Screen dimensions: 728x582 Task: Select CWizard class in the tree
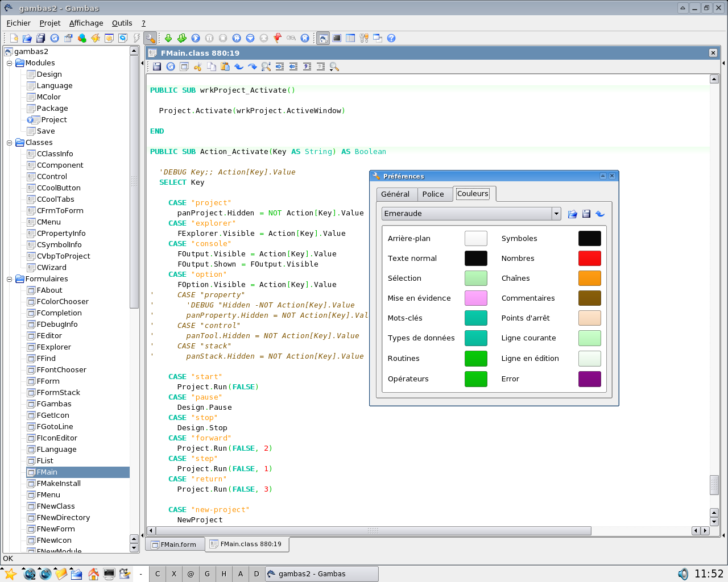[52, 268]
